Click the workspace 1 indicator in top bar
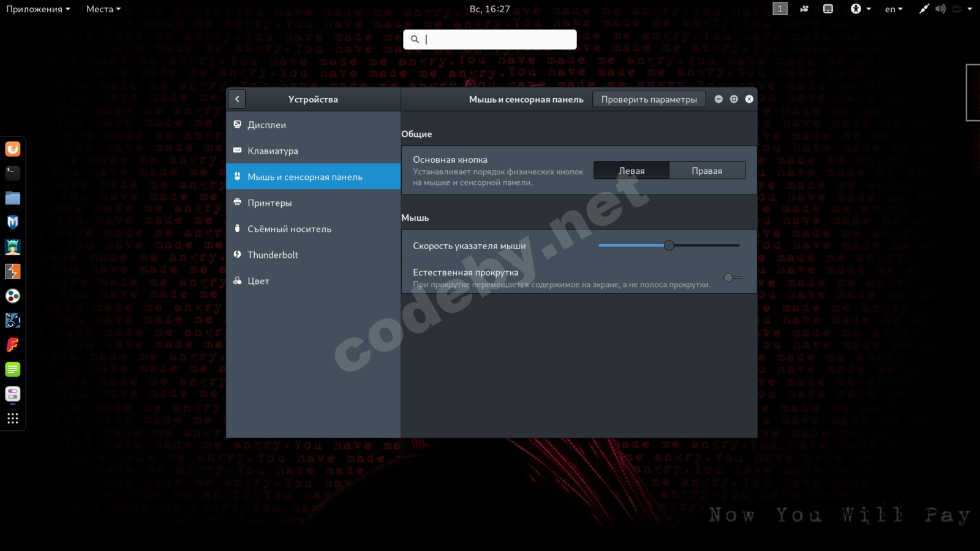This screenshot has width=980, height=551. pyautogui.click(x=780, y=9)
